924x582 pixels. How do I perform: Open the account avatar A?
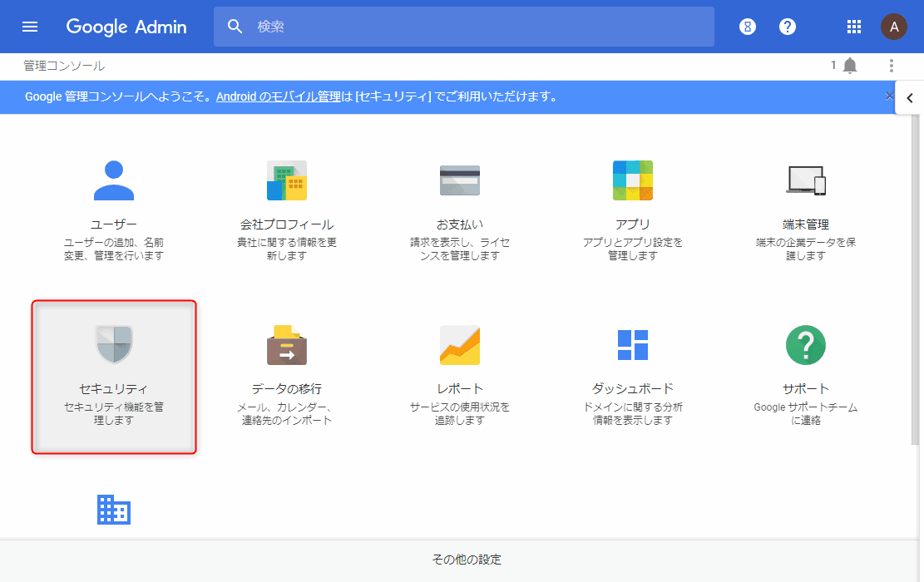pyautogui.click(x=894, y=27)
